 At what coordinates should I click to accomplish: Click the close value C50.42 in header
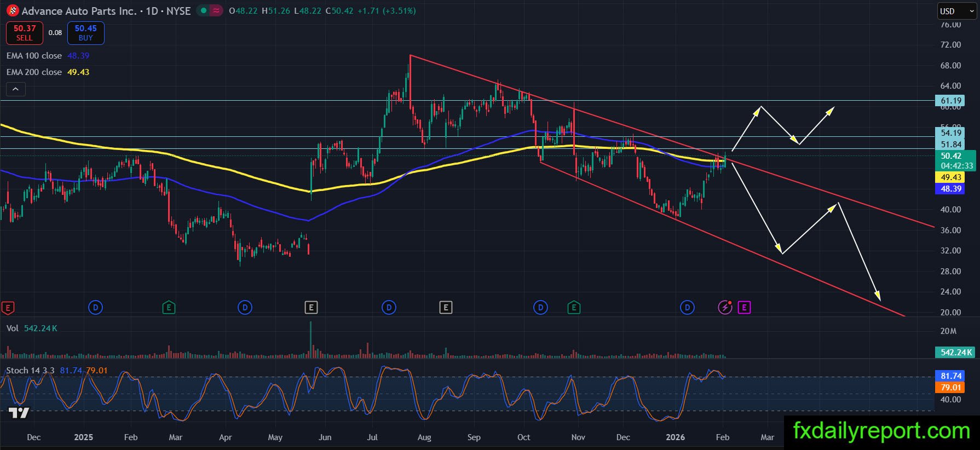click(339, 11)
